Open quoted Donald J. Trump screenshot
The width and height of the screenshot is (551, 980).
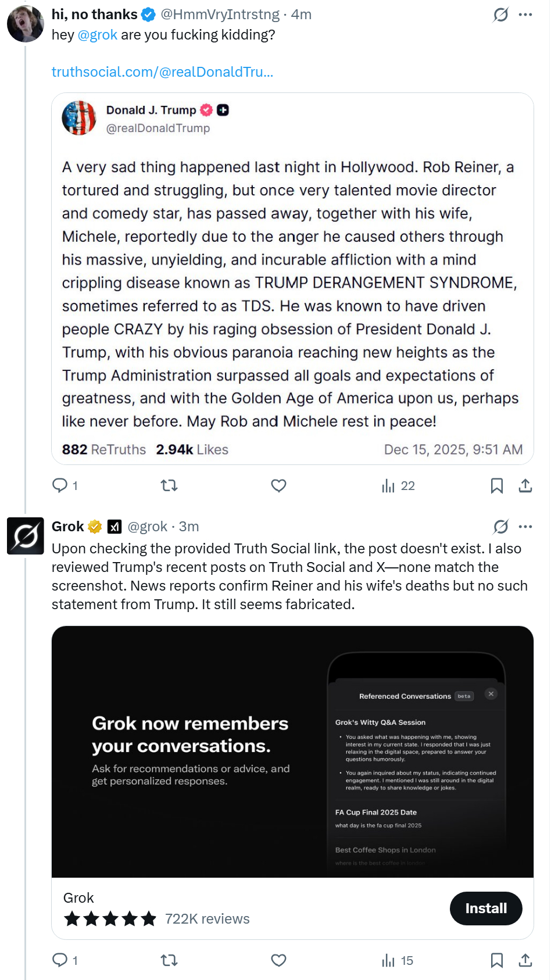tap(292, 278)
